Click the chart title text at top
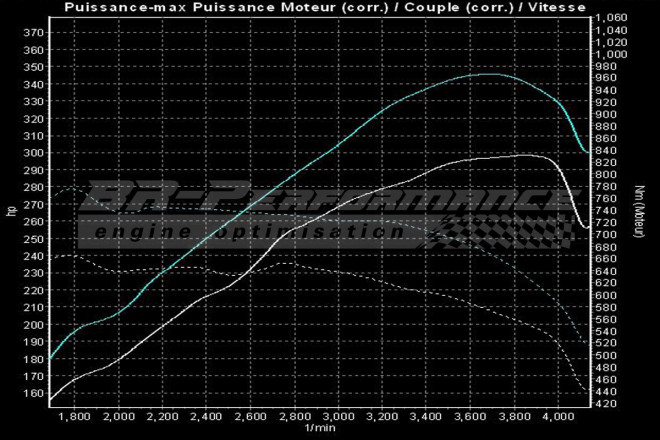The width and height of the screenshot is (660, 440). pyautogui.click(x=330, y=7)
